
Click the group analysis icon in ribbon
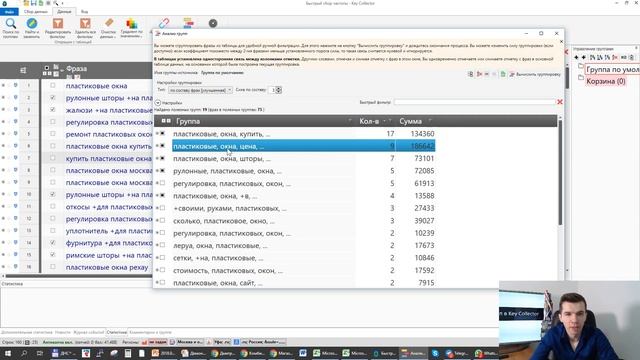click(x=188, y=23)
